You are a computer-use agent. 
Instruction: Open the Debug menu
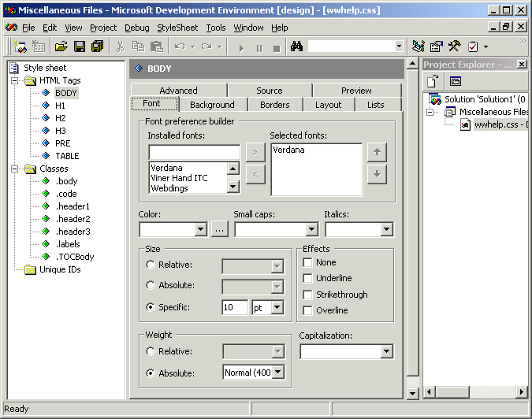point(136,28)
